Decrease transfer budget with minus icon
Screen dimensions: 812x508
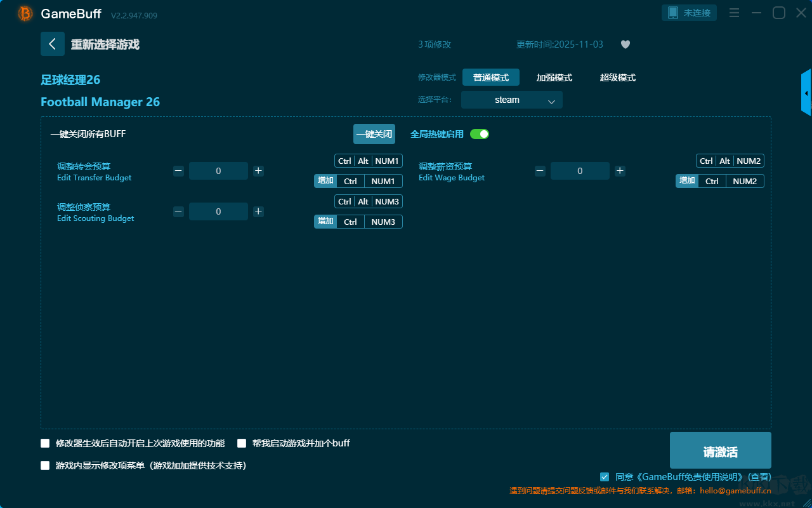point(179,171)
